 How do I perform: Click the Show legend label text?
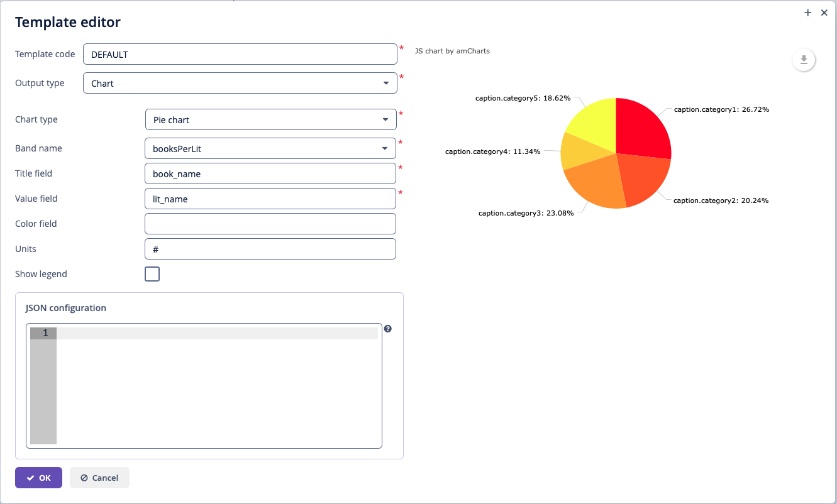tap(41, 274)
